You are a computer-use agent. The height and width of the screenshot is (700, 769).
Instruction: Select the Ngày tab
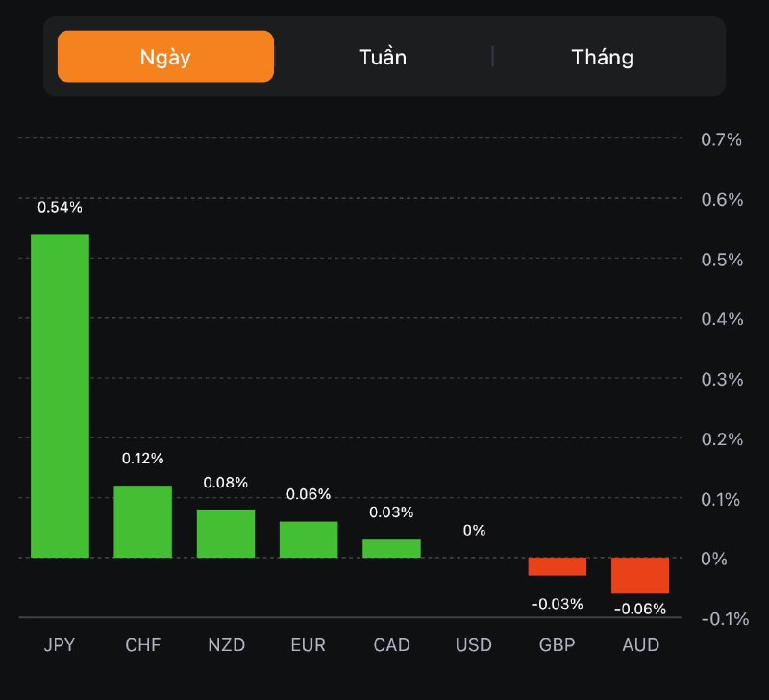pos(165,57)
